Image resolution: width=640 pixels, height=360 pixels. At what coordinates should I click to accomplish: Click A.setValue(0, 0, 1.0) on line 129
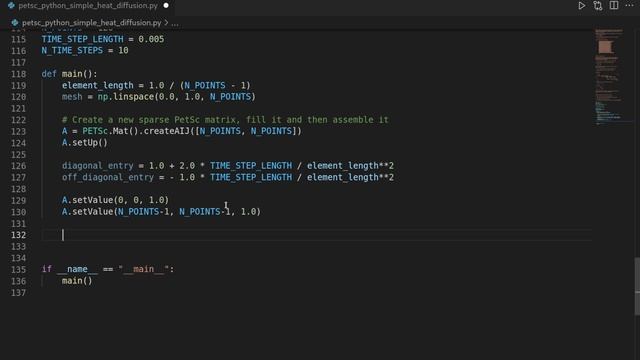(115, 200)
